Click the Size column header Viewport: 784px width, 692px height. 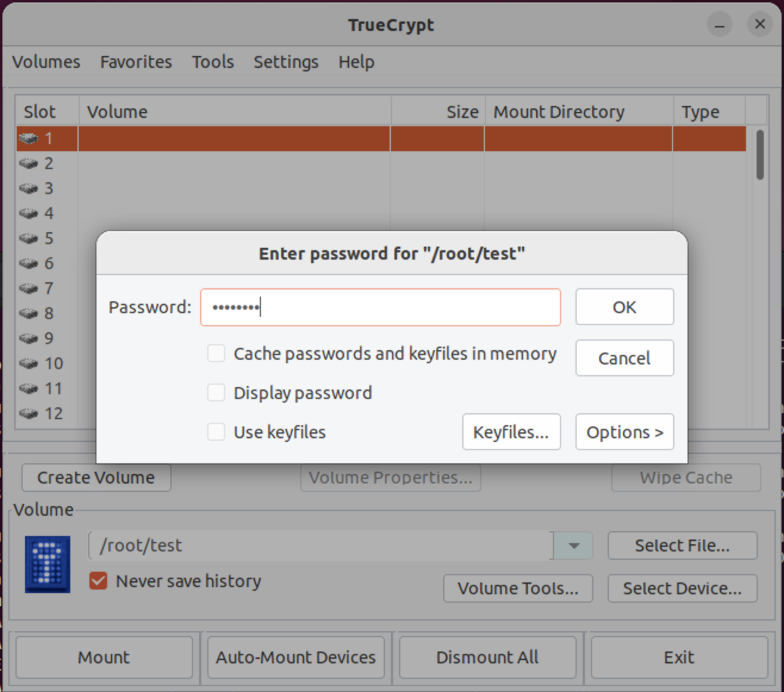[x=438, y=111]
